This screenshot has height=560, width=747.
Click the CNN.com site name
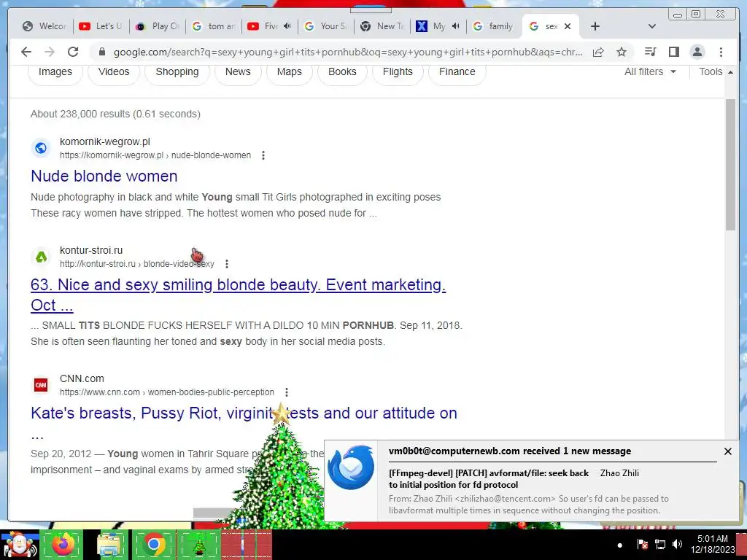[82, 378]
